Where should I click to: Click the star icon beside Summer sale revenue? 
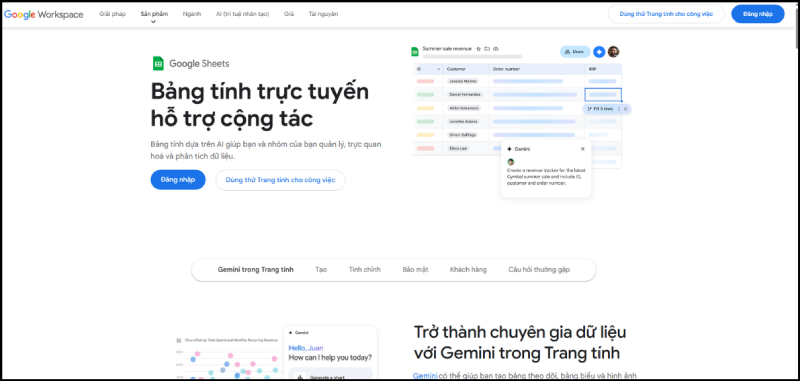click(x=479, y=49)
